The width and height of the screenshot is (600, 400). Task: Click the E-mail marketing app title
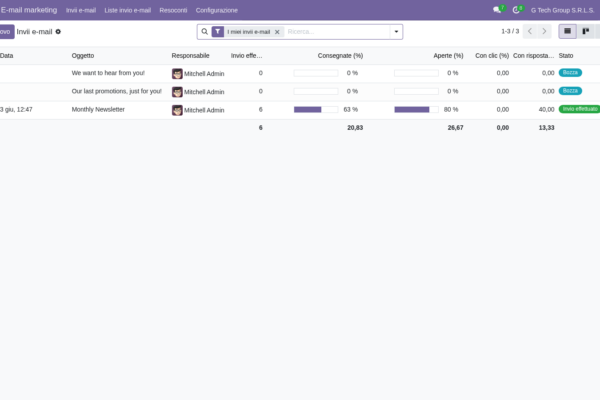pos(29,10)
